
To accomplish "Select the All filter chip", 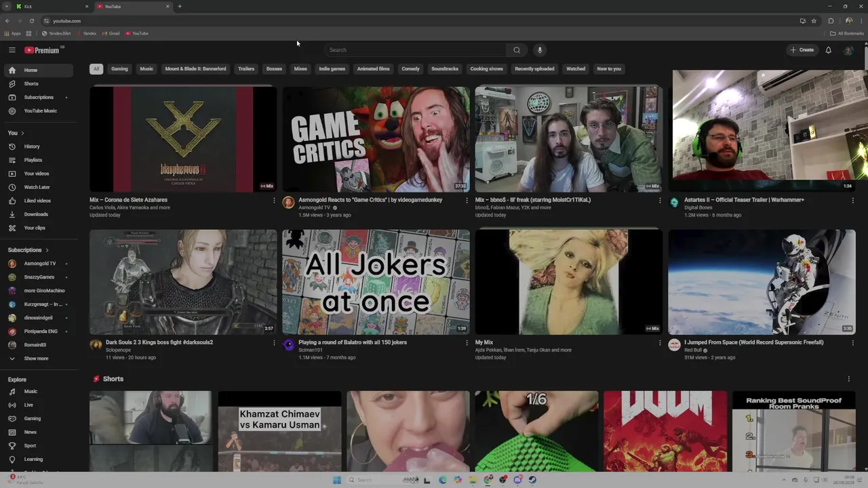I will (96, 69).
